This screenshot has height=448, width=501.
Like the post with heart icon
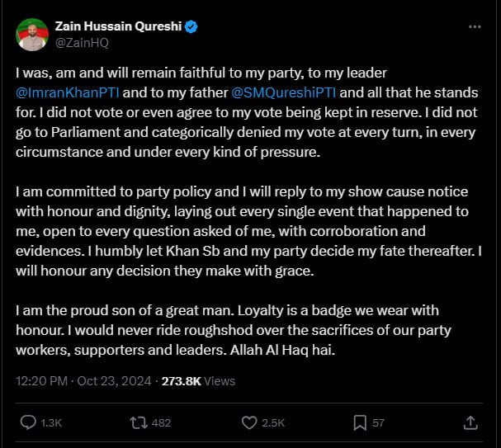(x=249, y=422)
